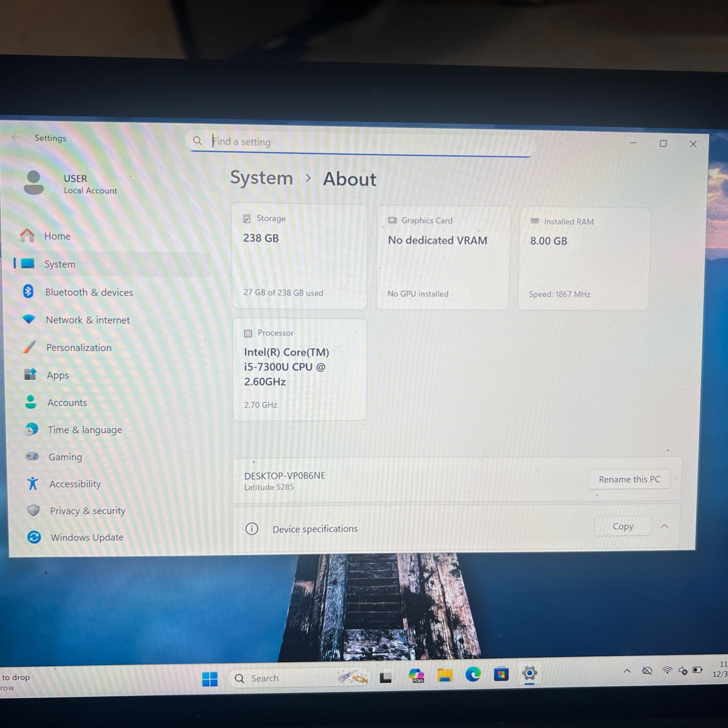Open the Windows Update label
The image size is (728, 728).
pyautogui.click(x=87, y=537)
